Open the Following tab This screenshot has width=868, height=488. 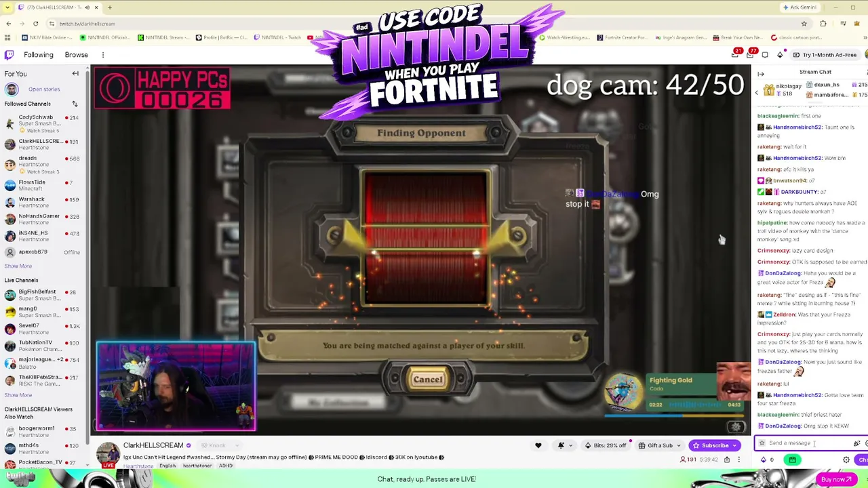tap(39, 55)
